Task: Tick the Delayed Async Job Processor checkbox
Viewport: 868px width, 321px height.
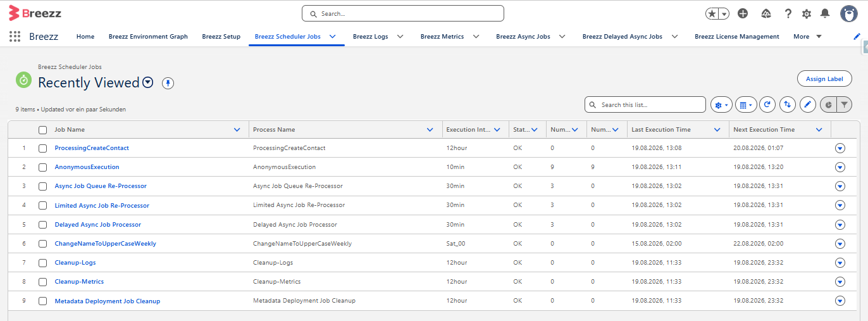Action: pyautogui.click(x=42, y=225)
